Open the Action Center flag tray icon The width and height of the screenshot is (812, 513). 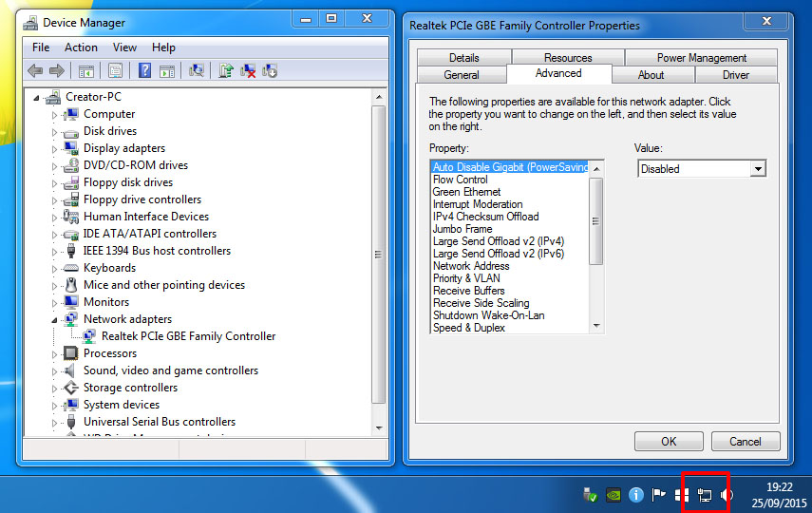coord(658,495)
